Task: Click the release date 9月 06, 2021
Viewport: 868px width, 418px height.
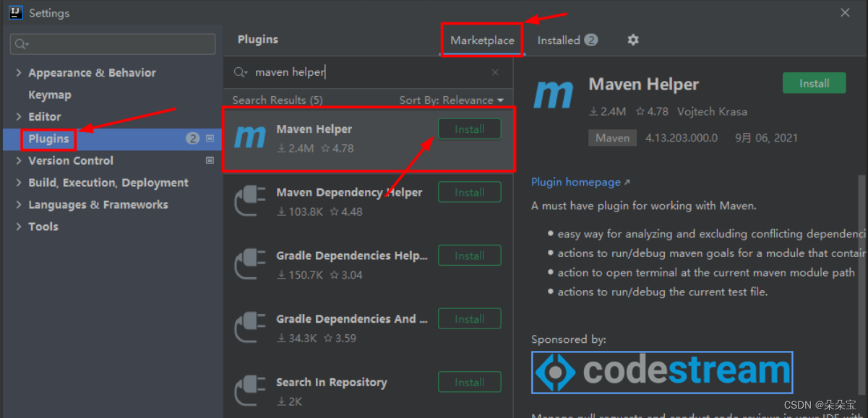Action: click(x=767, y=138)
